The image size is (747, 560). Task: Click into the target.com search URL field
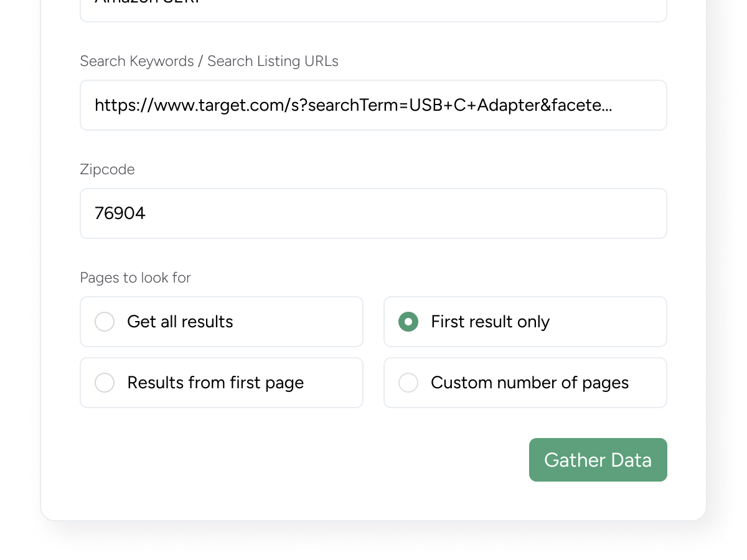tap(374, 105)
